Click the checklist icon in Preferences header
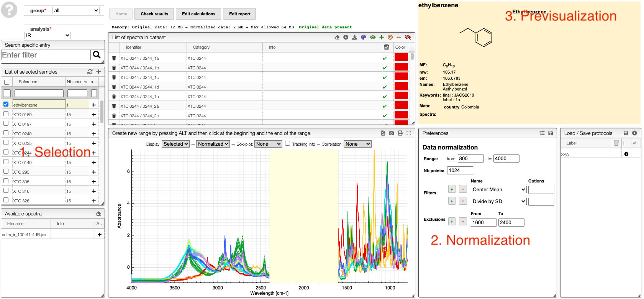The height and width of the screenshot is (299, 644). click(542, 133)
